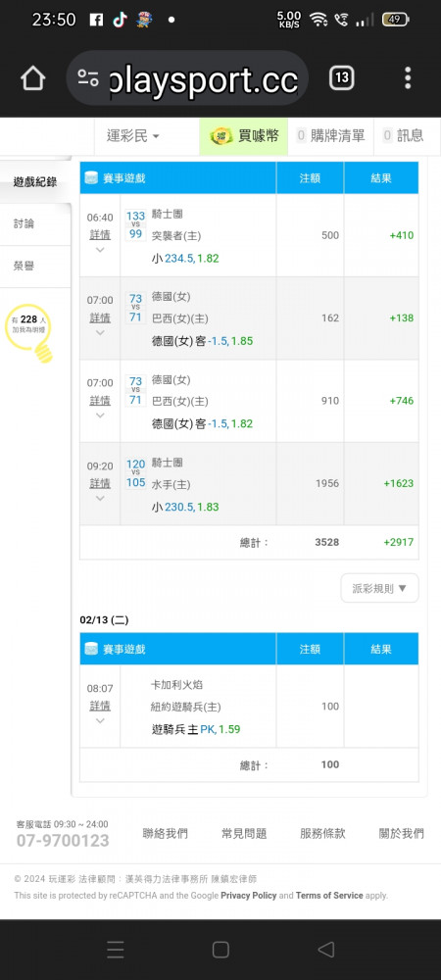Click the coin icon beside 買噱幣

pos(221,135)
